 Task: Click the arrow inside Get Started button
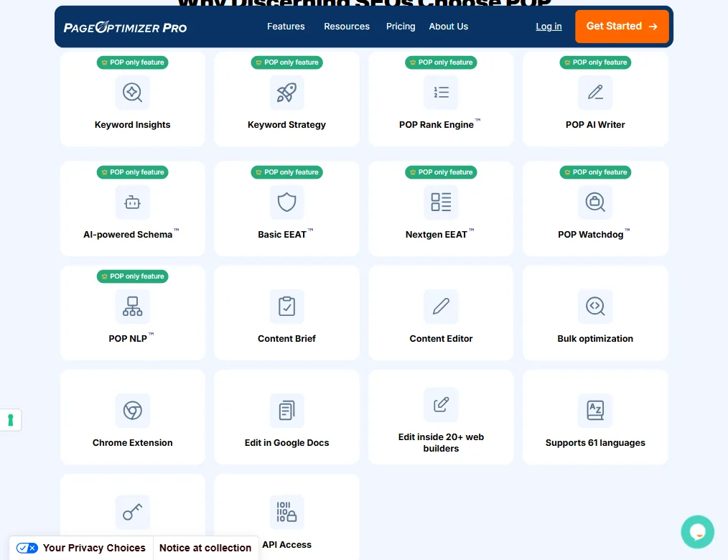[653, 27]
